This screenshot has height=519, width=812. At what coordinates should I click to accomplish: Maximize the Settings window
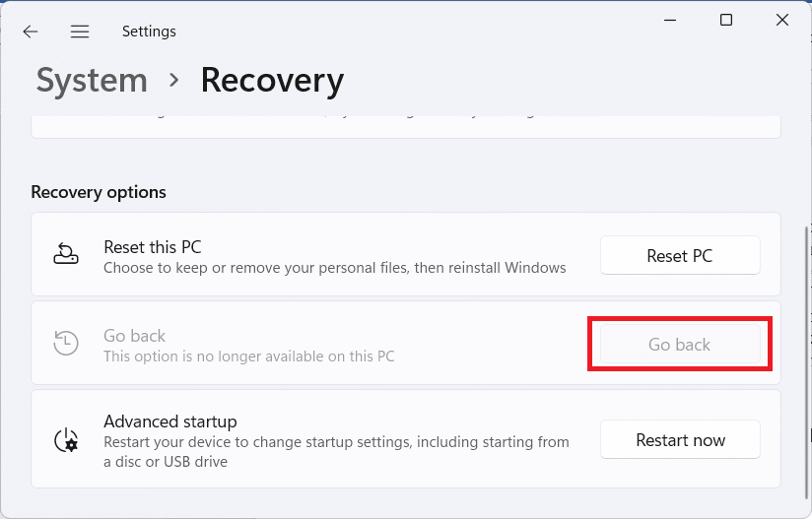click(726, 20)
